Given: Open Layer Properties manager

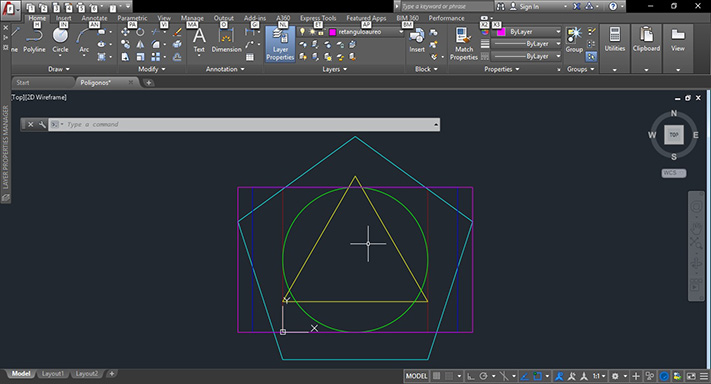Looking at the screenshot, I should tap(280, 44).
